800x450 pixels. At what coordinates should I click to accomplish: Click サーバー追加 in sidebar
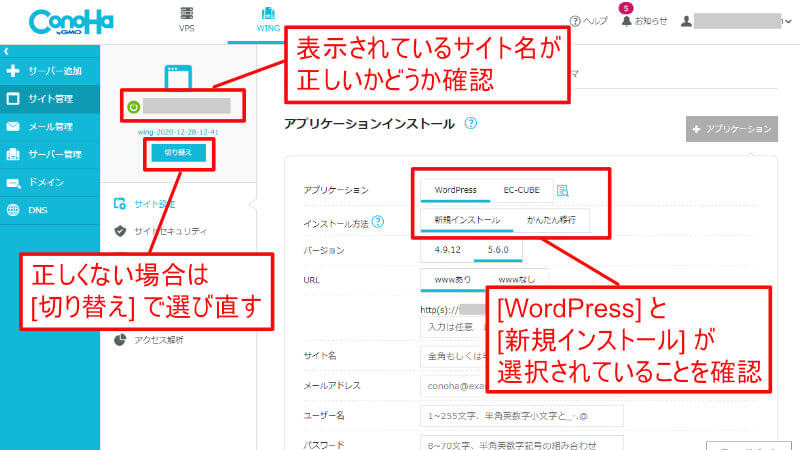50,71
